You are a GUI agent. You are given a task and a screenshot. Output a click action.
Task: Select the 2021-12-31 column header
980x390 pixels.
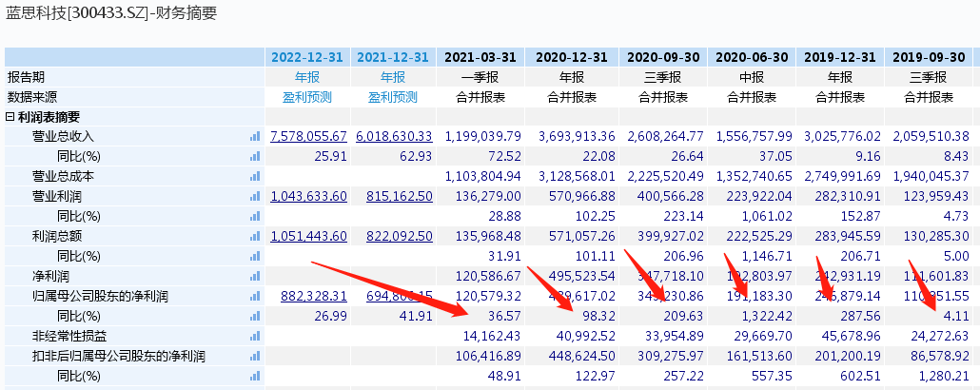(x=393, y=57)
